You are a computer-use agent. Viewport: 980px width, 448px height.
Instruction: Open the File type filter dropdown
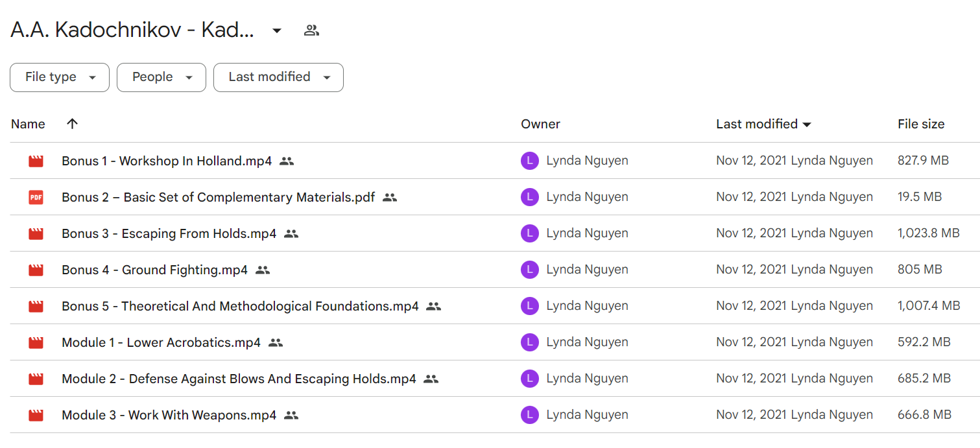click(x=60, y=77)
